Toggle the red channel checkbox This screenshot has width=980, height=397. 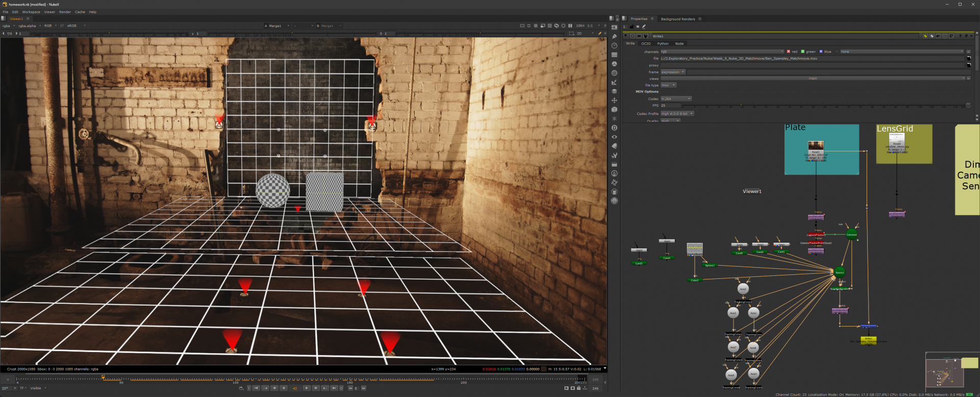click(x=789, y=52)
